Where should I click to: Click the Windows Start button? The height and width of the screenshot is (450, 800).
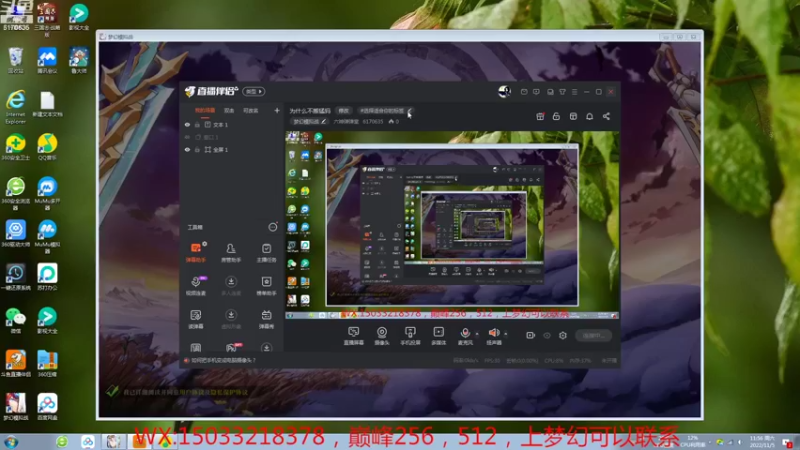[x=11, y=442]
